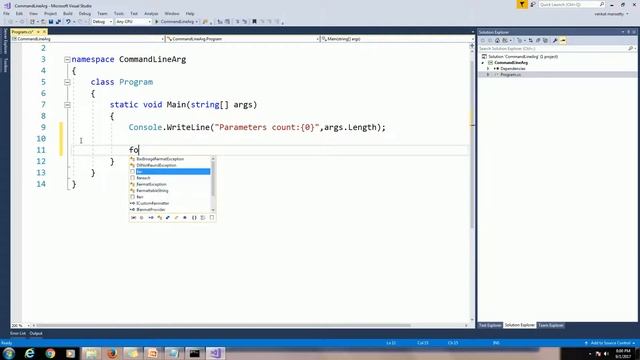Undo the last edit via toolbar
The width and height of the screenshot is (640, 360).
pyautogui.click(x=68, y=22)
